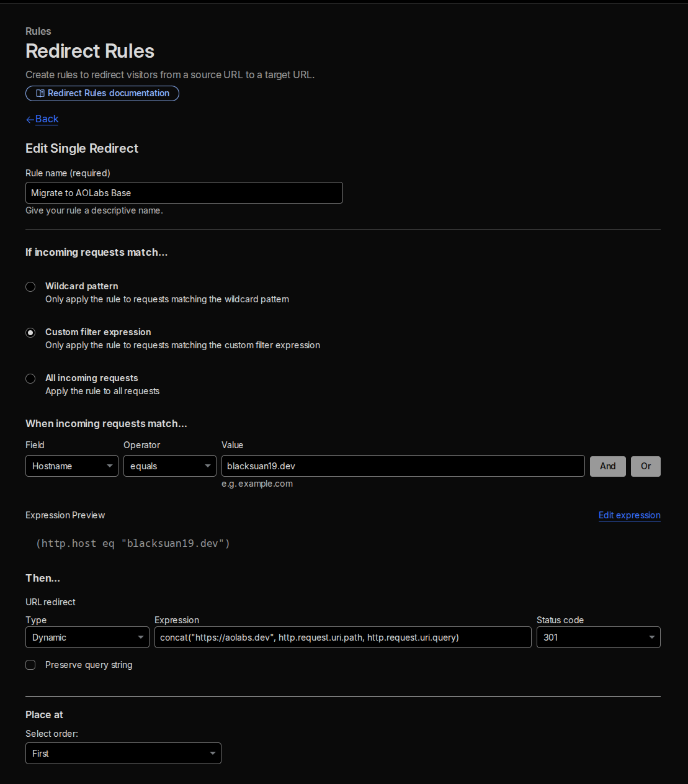The image size is (688, 784).
Task: Click the book icon on documentation button
Action: coord(40,93)
